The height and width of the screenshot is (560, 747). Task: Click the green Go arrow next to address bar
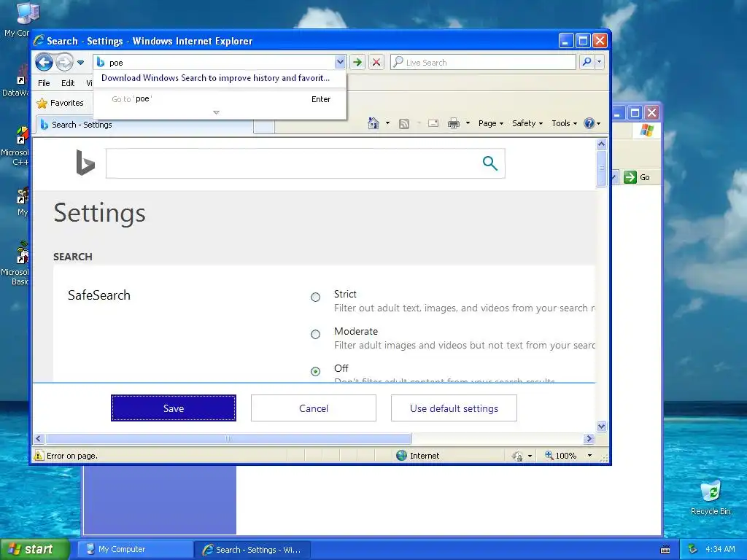click(x=357, y=62)
